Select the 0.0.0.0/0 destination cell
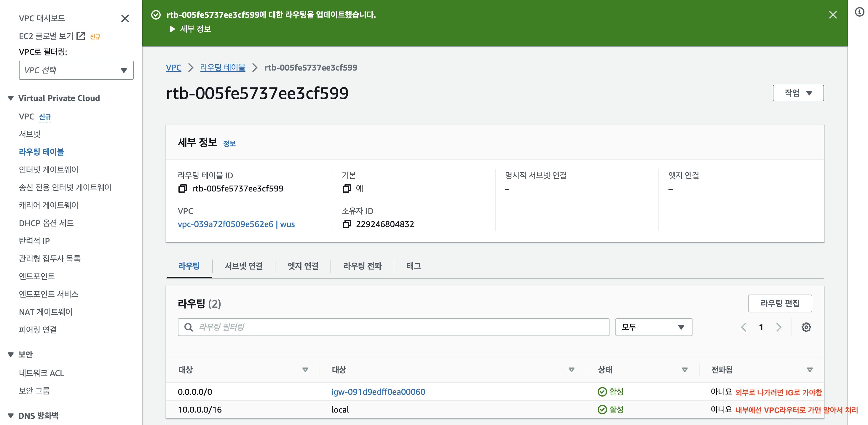Viewport: 868px width, 425px height. (195, 392)
